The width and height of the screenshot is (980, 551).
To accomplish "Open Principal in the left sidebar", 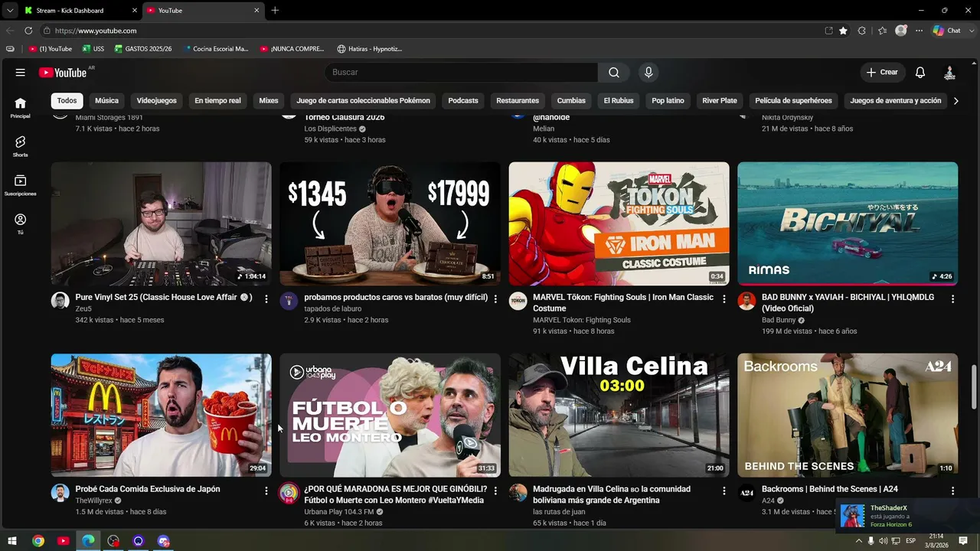I will point(21,108).
